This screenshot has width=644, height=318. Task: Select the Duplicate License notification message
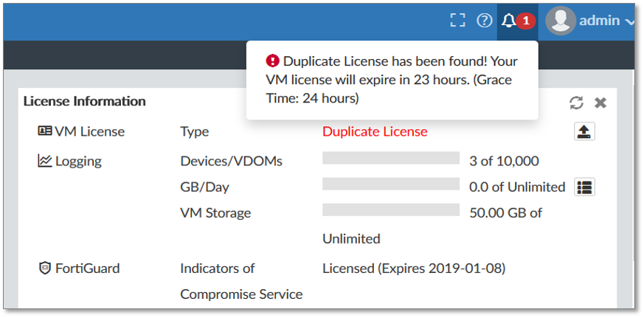click(x=391, y=80)
